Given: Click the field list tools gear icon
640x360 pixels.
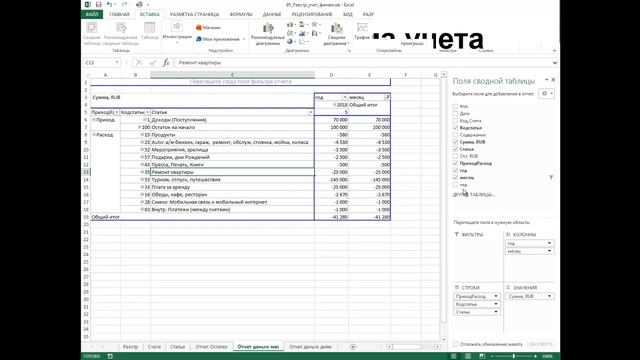Looking at the screenshot, I should pyautogui.click(x=547, y=93).
